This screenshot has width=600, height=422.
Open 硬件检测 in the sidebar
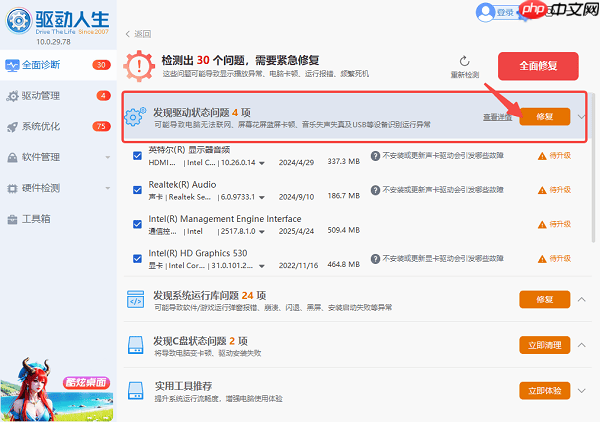click(58, 188)
